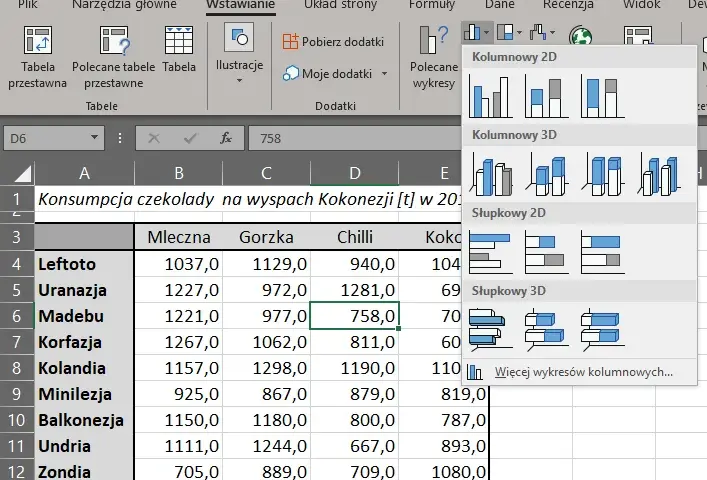Switch to the Dane tab
The height and width of the screenshot is (480, 707).
tap(500, 5)
